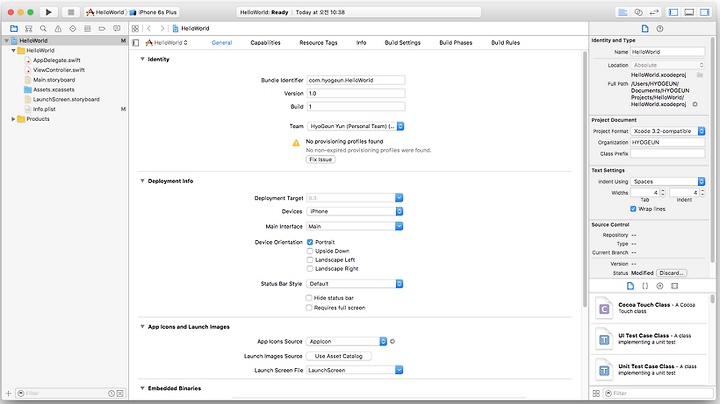Show the media library
The image size is (720, 404).
click(675, 286)
